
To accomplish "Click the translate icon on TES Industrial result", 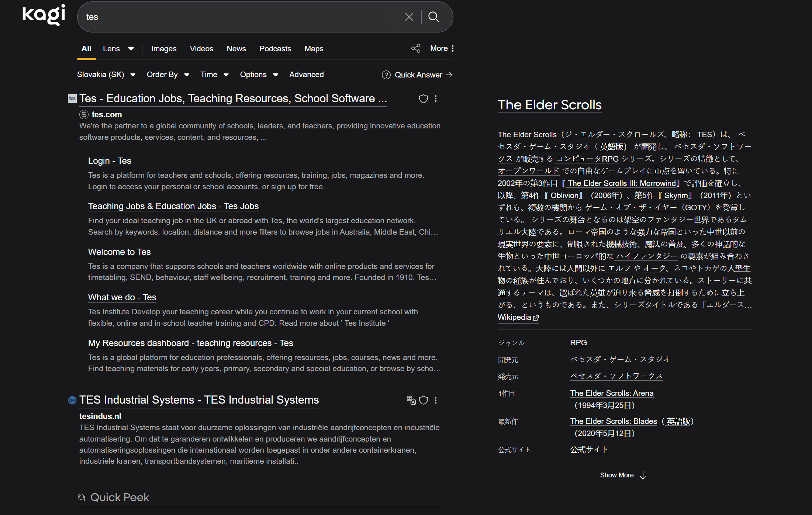I will [411, 400].
